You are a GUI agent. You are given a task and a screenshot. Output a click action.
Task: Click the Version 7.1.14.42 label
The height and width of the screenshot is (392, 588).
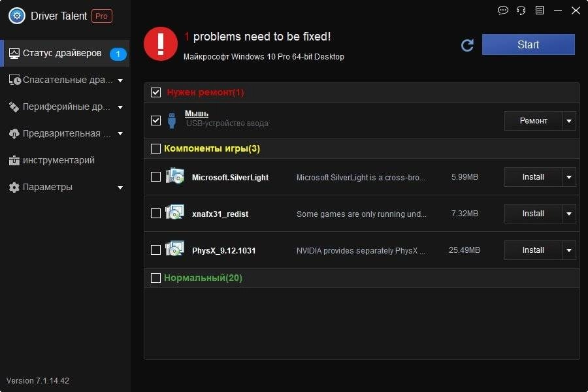pyautogui.click(x=38, y=381)
